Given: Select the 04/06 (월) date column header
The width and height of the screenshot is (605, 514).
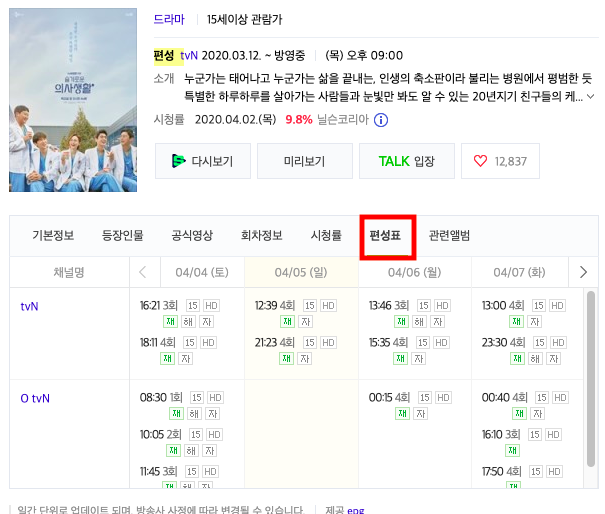Looking at the screenshot, I should click(x=415, y=272).
